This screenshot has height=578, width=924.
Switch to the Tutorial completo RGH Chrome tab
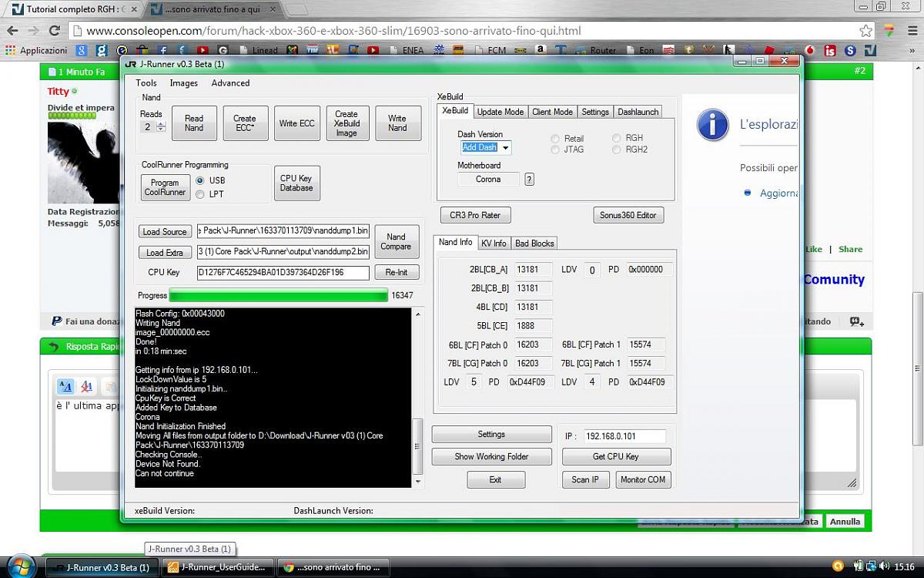[74, 9]
